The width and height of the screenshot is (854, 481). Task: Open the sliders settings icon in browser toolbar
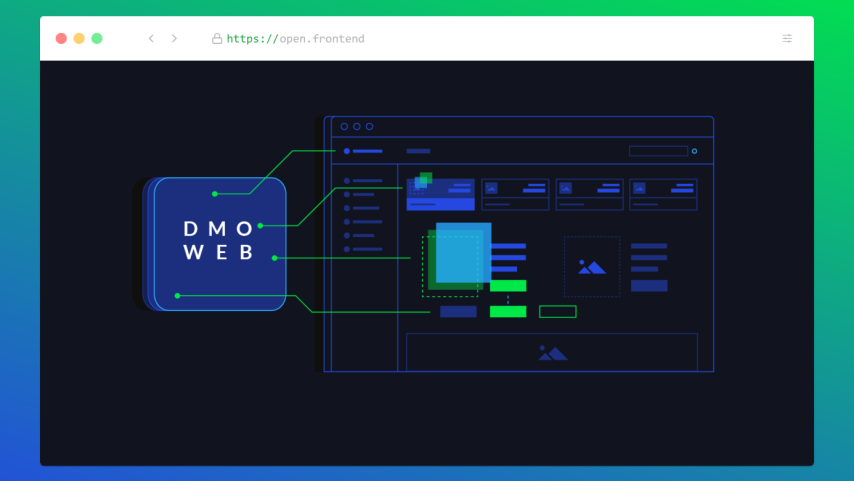[787, 39]
